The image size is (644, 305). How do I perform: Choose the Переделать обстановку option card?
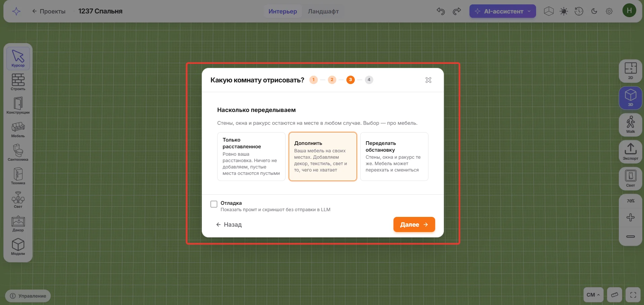(394, 156)
